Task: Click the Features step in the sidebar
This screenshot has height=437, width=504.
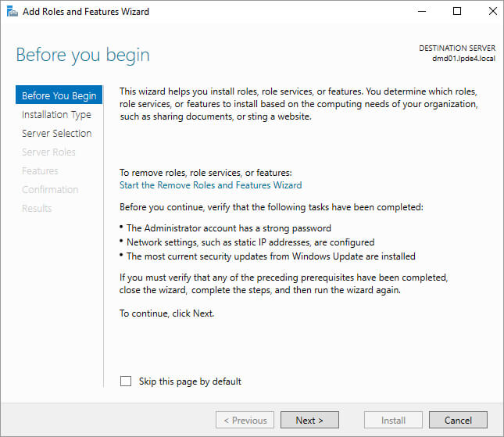Action: click(x=40, y=170)
